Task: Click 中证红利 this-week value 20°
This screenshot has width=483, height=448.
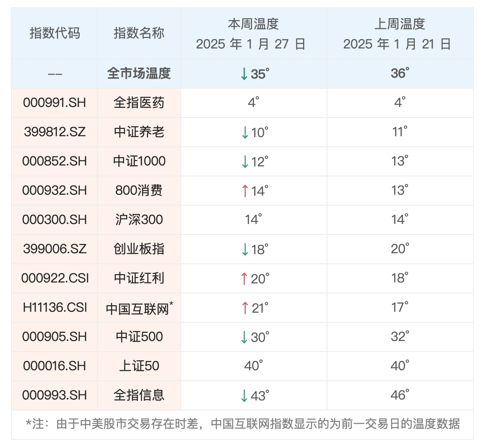Action: (255, 279)
